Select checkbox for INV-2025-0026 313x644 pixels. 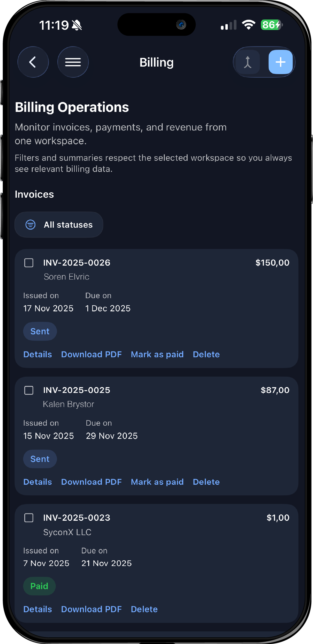(x=29, y=263)
